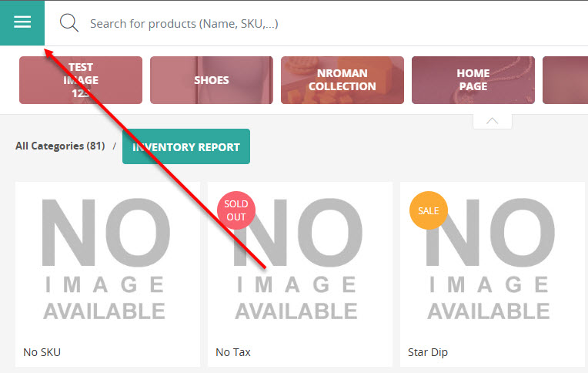This screenshot has width=588, height=373.
Task: Collapse the category bar with chevron
Action: coord(493,121)
